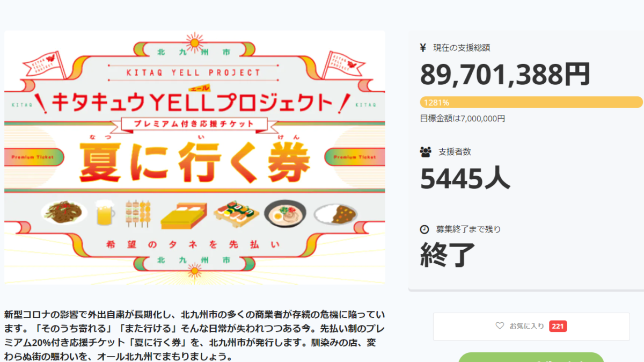Click the 89,701,388円 total amount
644x362 pixels.
point(505,75)
